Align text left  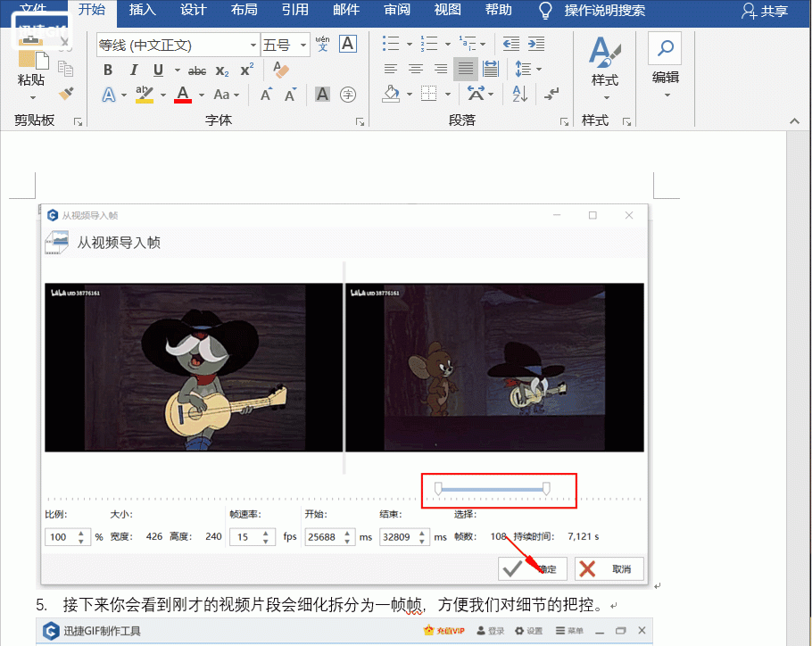coord(391,69)
